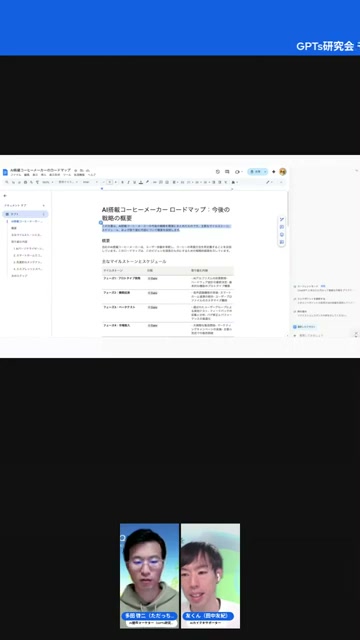
Task: Star the document next to its title
Action: click(75, 170)
